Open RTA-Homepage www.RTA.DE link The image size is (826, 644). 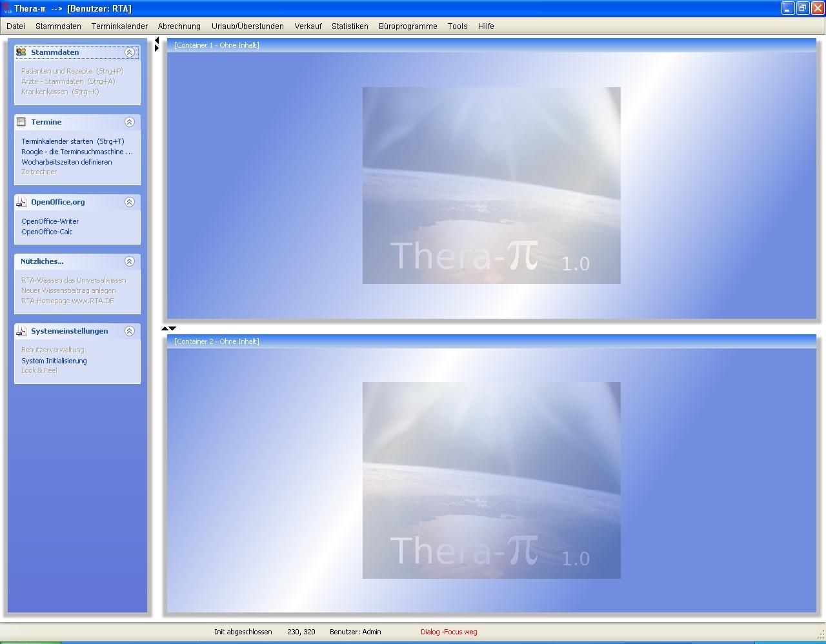pyautogui.click(x=68, y=301)
